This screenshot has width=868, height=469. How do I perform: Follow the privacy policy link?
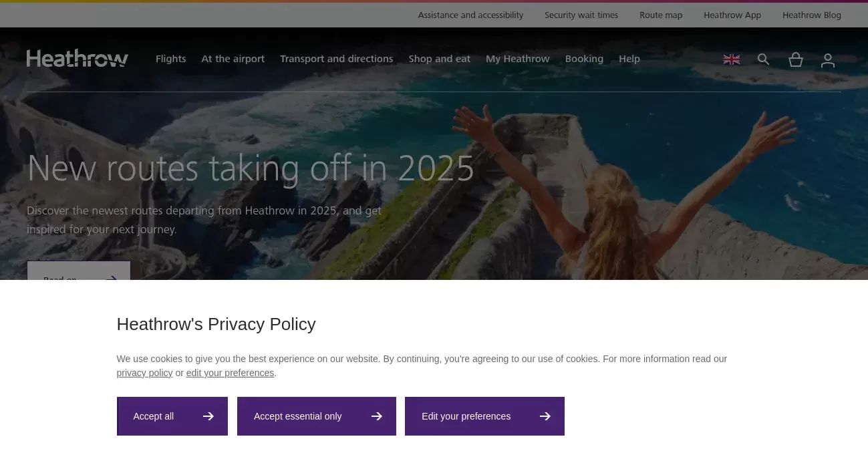[x=144, y=373]
